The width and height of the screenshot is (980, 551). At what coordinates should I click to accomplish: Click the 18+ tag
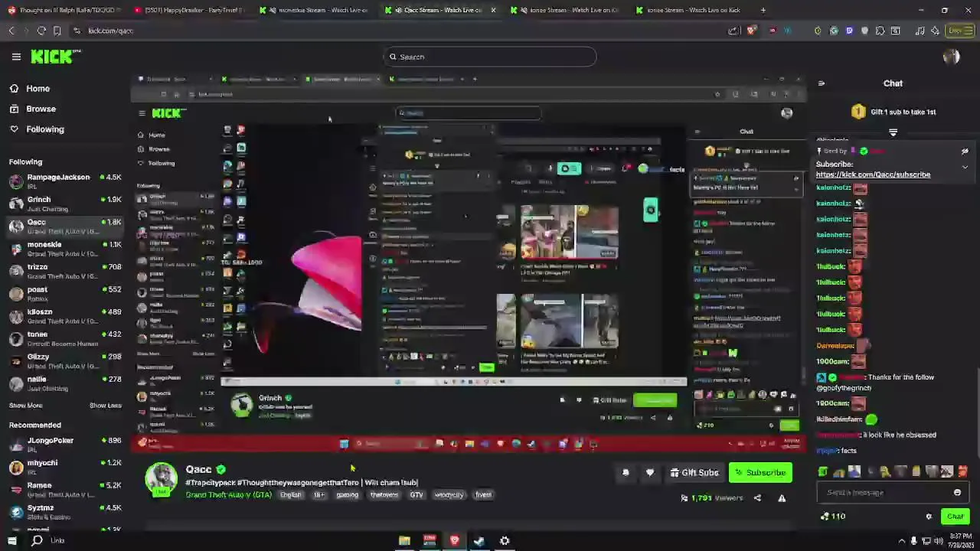click(x=319, y=495)
